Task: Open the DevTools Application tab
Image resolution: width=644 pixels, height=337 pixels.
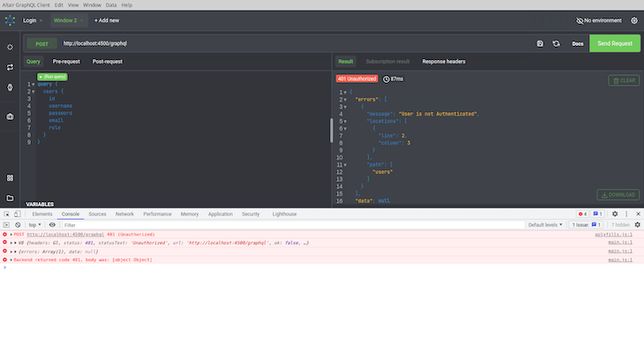Action: (221, 214)
